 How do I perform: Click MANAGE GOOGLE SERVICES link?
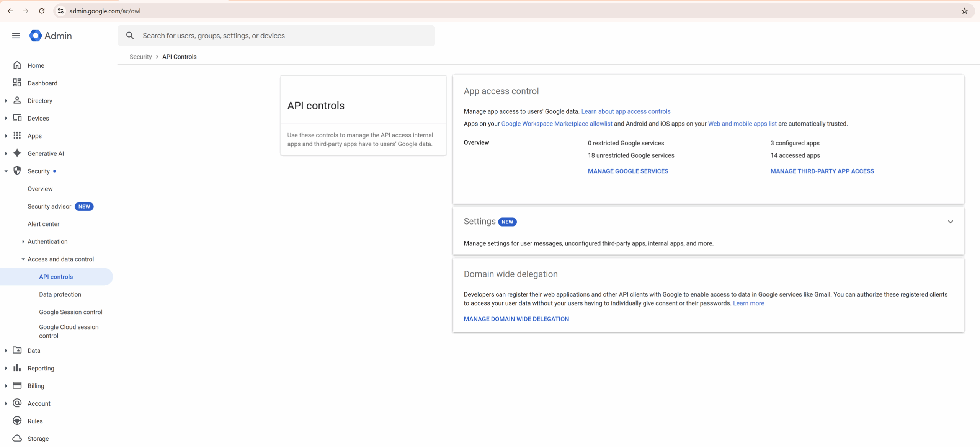[x=628, y=171]
